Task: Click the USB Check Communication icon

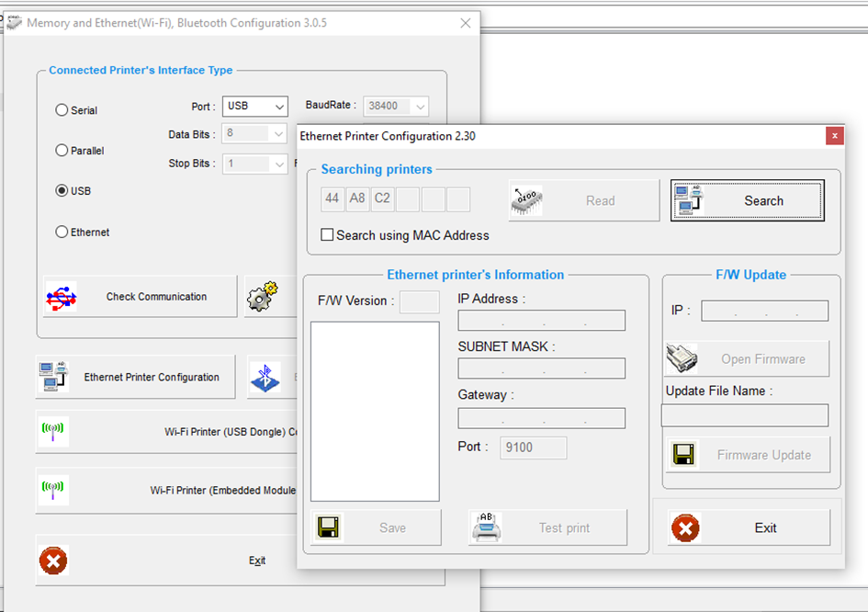Action: [61, 297]
